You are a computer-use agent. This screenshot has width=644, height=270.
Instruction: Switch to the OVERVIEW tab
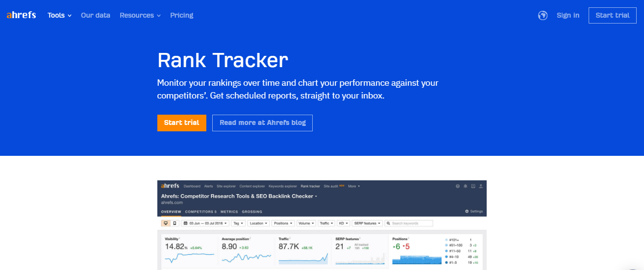click(x=171, y=212)
